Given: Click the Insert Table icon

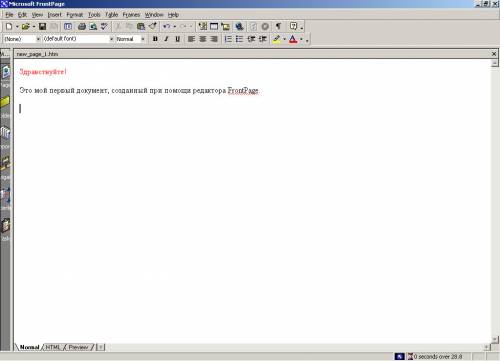Looking at the screenshot, I should [214, 26].
